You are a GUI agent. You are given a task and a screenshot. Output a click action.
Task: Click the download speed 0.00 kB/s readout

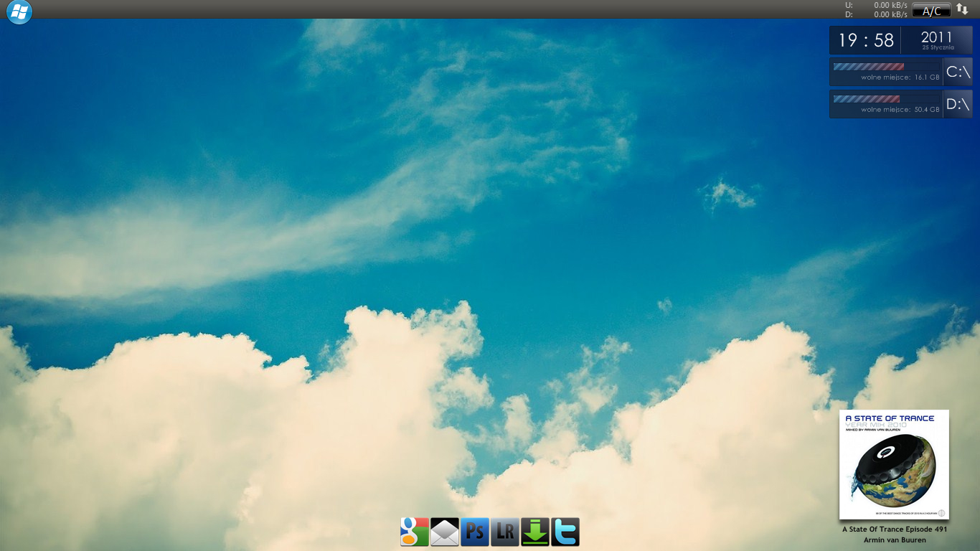click(890, 14)
